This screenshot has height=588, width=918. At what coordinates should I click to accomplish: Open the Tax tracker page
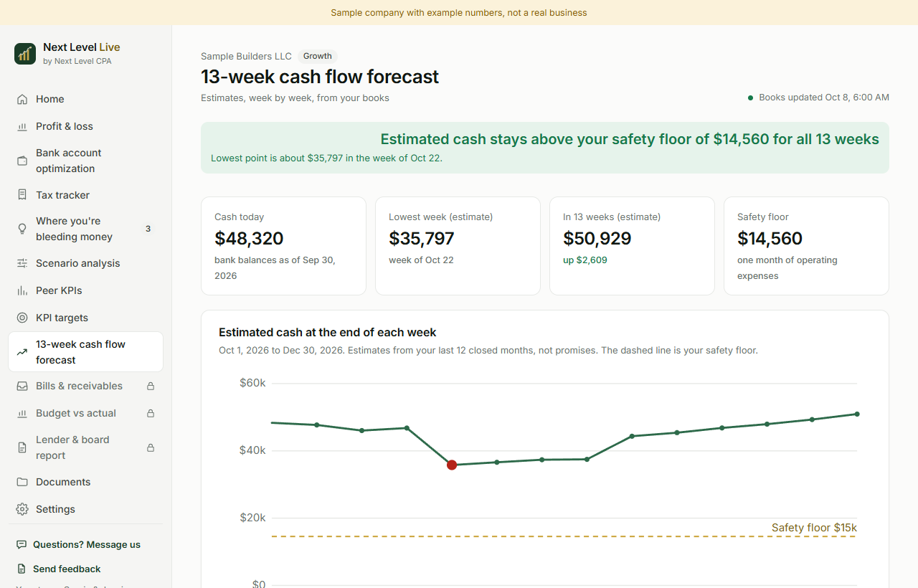tap(86, 195)
